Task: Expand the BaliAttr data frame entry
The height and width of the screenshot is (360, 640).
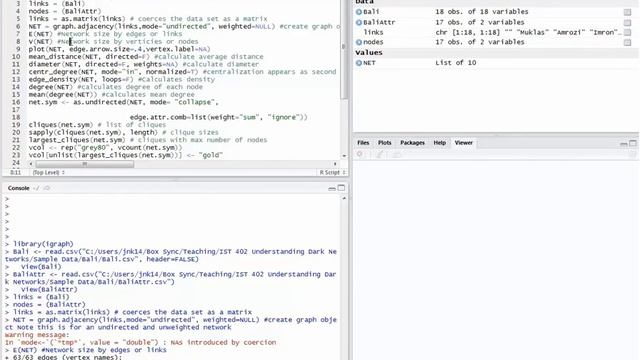Action: click(359, 22)
